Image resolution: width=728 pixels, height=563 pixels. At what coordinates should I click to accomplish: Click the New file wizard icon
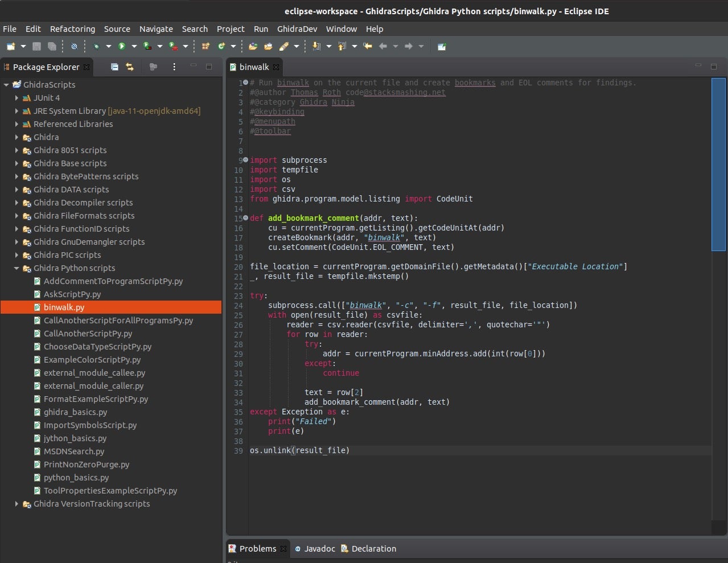[x=11, y=46]
